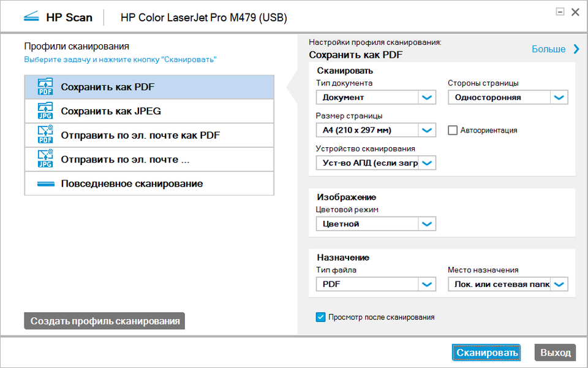Open the Место назначения dropdown
588x368 pixels.
point(560,284)
